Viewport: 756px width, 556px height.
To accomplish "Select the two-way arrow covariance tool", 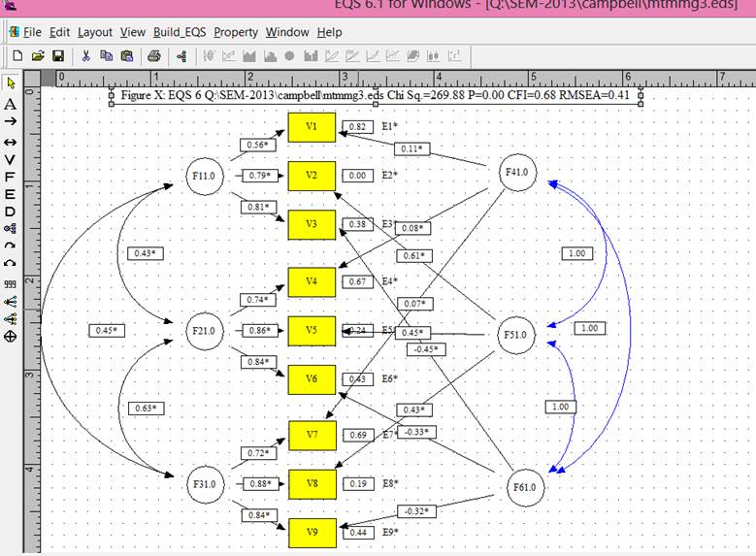I will pos(10,143).
